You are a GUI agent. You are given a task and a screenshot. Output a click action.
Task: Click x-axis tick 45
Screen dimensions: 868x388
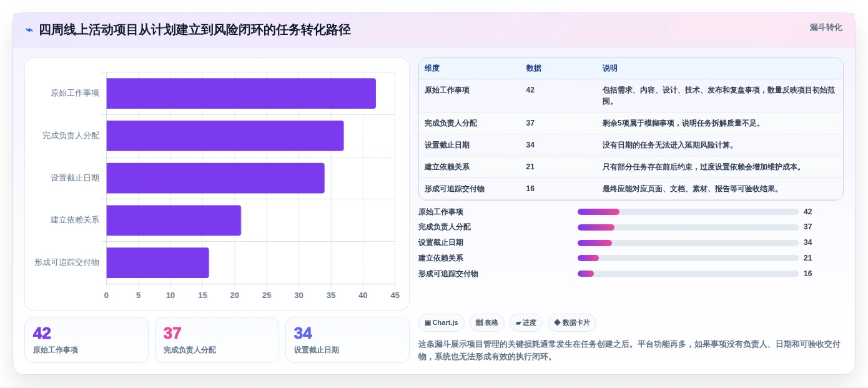click(x=395, y=296)
